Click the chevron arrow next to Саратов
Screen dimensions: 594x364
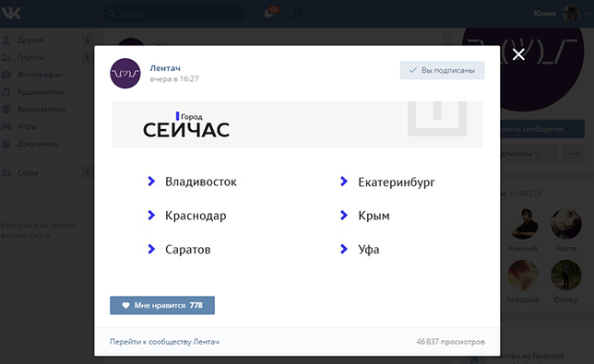click(x=151, y=249)
